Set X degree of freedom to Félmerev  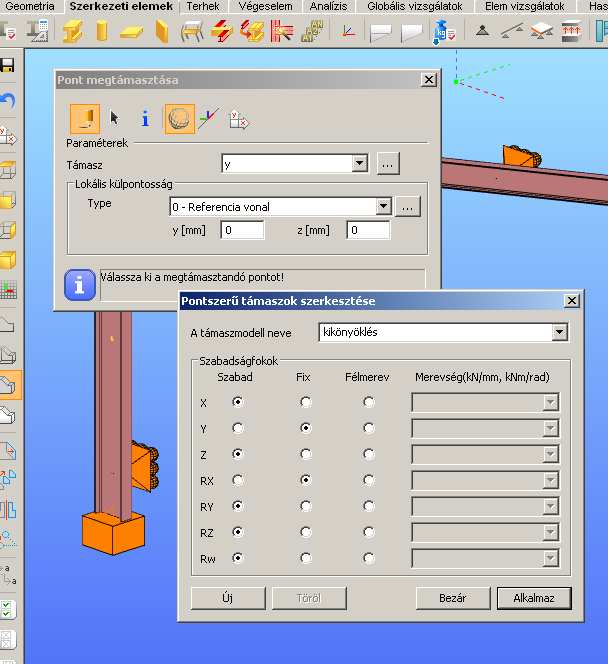tap(369, 402)
